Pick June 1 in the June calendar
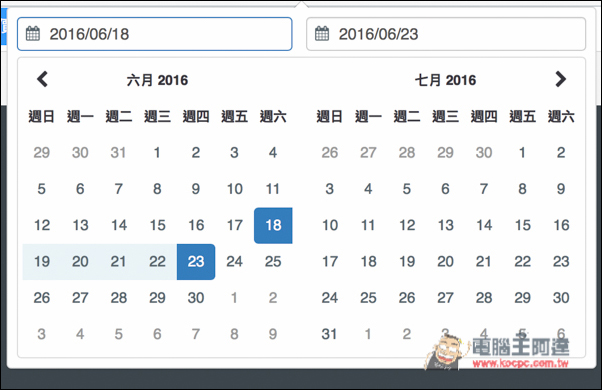The width and height of the screenshot is (602, 390). tap(157, 153)
